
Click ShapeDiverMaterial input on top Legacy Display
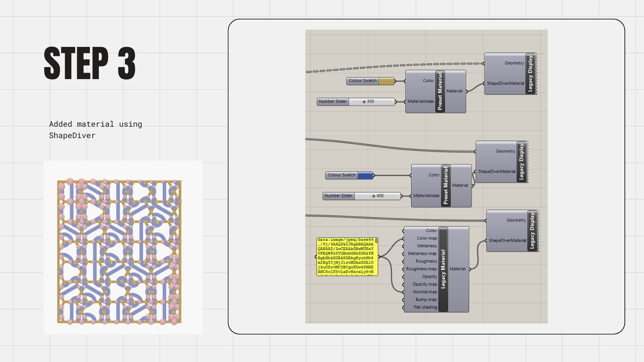[505, 83]
